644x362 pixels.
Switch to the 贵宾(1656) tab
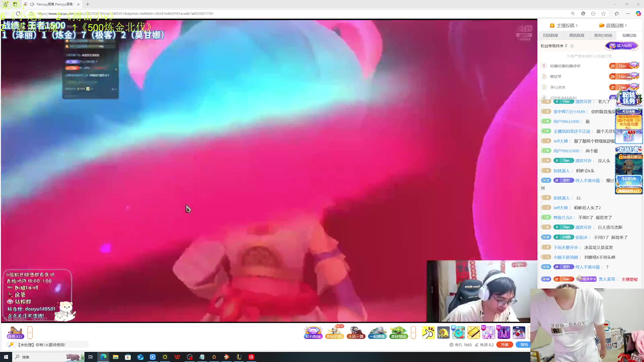[x=603, y=35]
